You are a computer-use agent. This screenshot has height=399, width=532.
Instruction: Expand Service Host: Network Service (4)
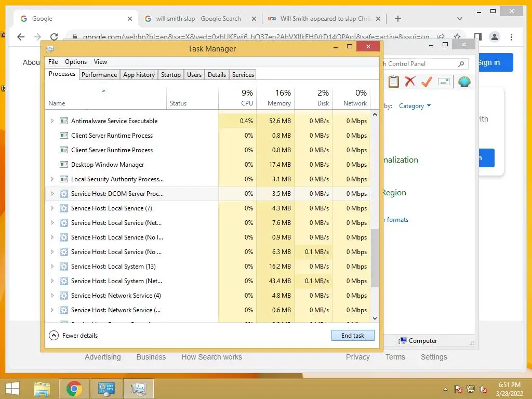coord(52,296)
